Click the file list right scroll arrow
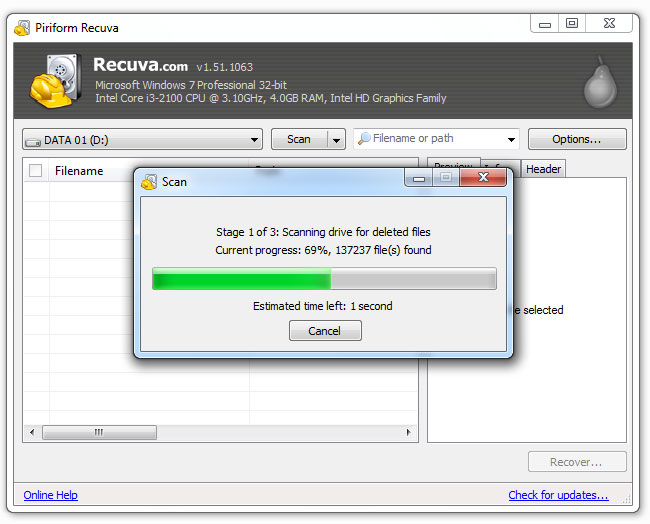The image size is (650, 524). tap(409, 433)
